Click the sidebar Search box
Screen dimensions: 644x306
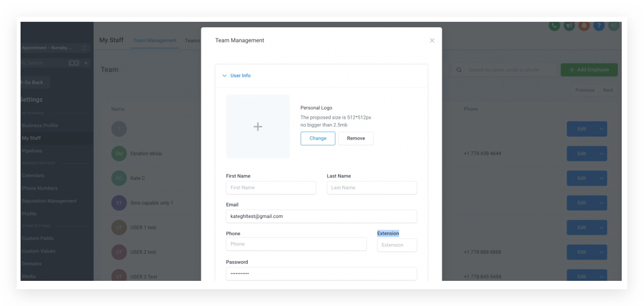[51, 63]
